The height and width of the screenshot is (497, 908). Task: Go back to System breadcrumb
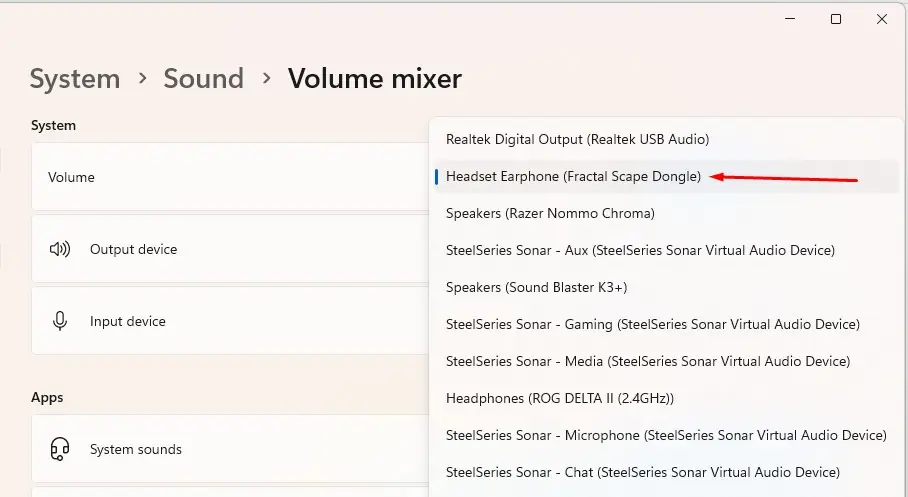[75, 79]
